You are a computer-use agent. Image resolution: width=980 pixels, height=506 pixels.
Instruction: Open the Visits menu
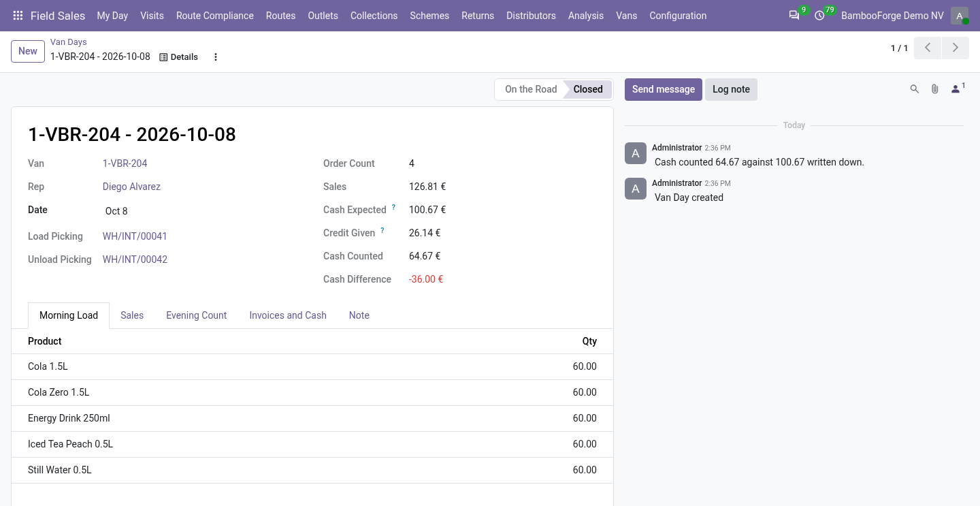pyautogui.click(x=152, y=16)
